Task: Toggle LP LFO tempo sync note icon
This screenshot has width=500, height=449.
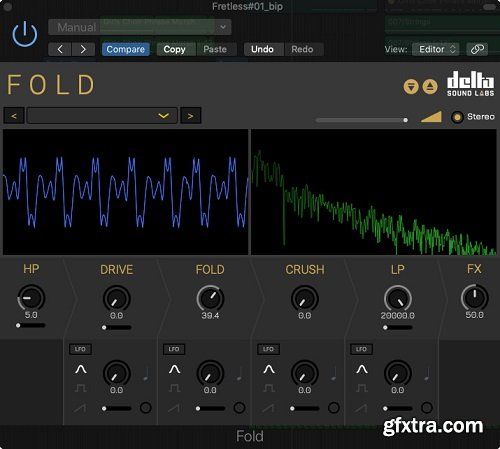Action: [427, 374]
